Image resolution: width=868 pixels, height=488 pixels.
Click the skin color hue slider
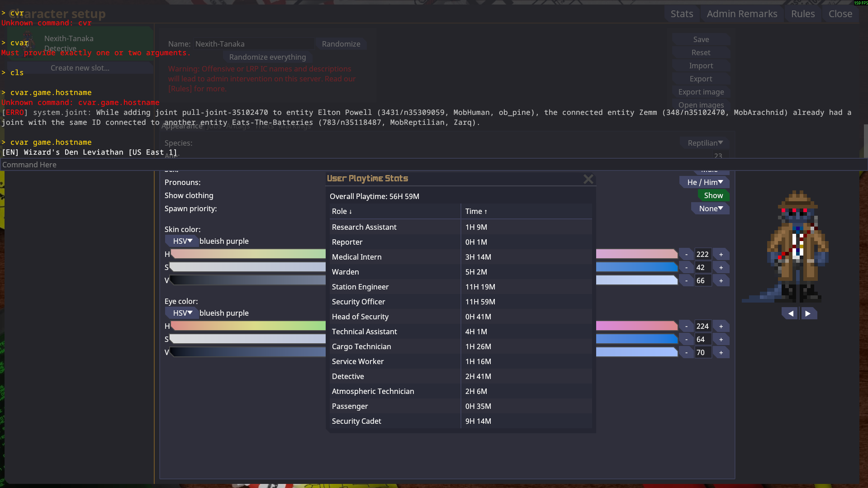[248, 254]
